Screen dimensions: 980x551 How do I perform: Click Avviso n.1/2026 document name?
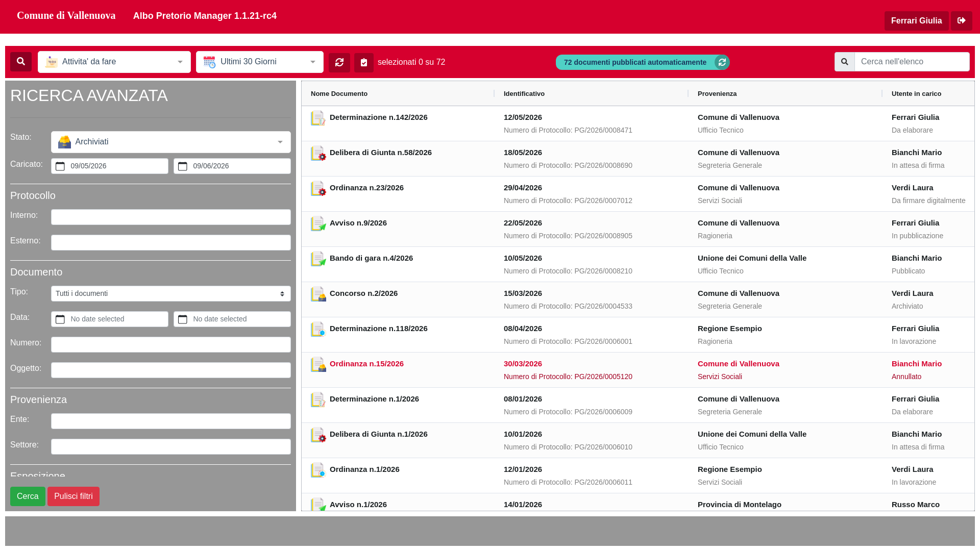click(x=358, y=505)
